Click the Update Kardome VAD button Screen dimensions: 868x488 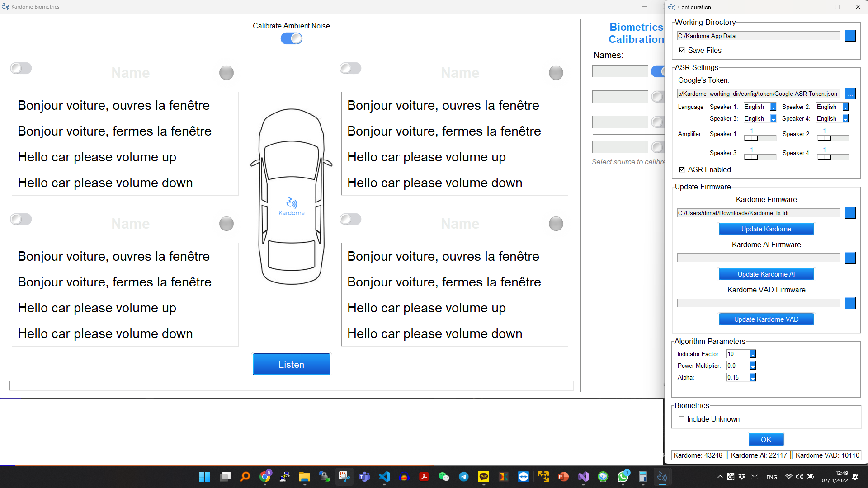click(x=766, y=319)
